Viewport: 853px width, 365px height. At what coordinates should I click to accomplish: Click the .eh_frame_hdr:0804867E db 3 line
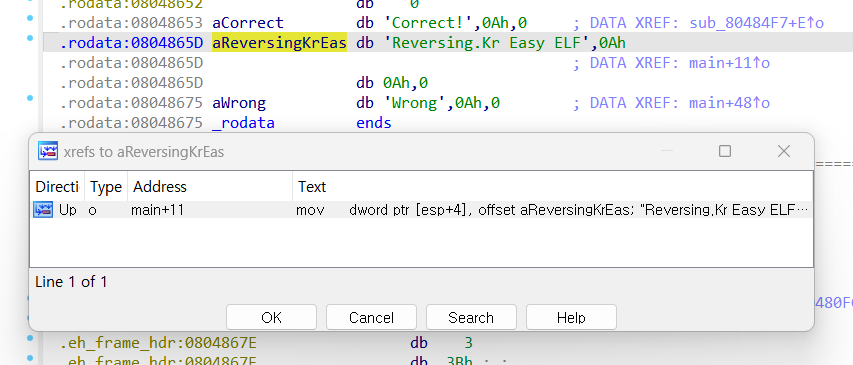tap(267, 343)
